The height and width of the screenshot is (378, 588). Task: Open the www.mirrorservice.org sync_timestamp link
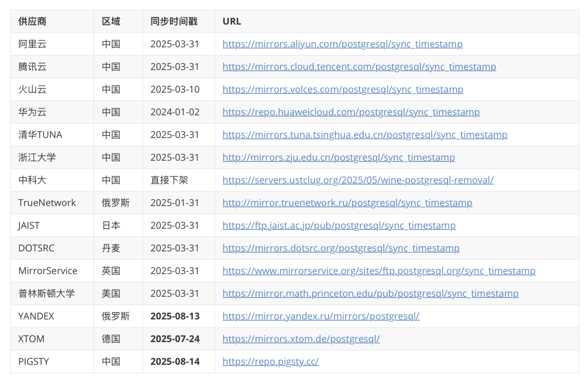click(x=379, y=271)
